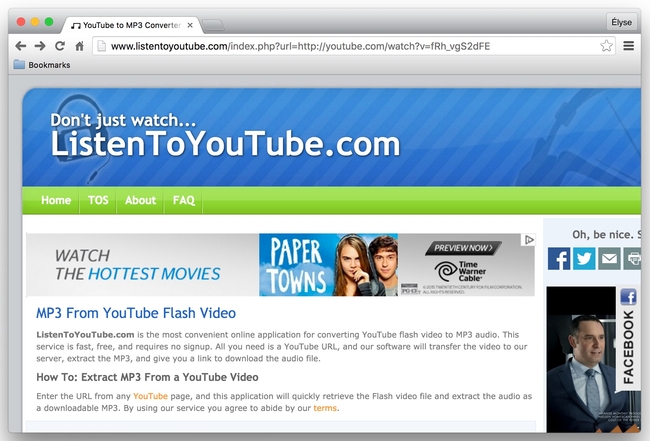Click the vertical FACEBOOK label on sidebar
This screenshot has width=650, height=441.
click(x=628, y=347)
